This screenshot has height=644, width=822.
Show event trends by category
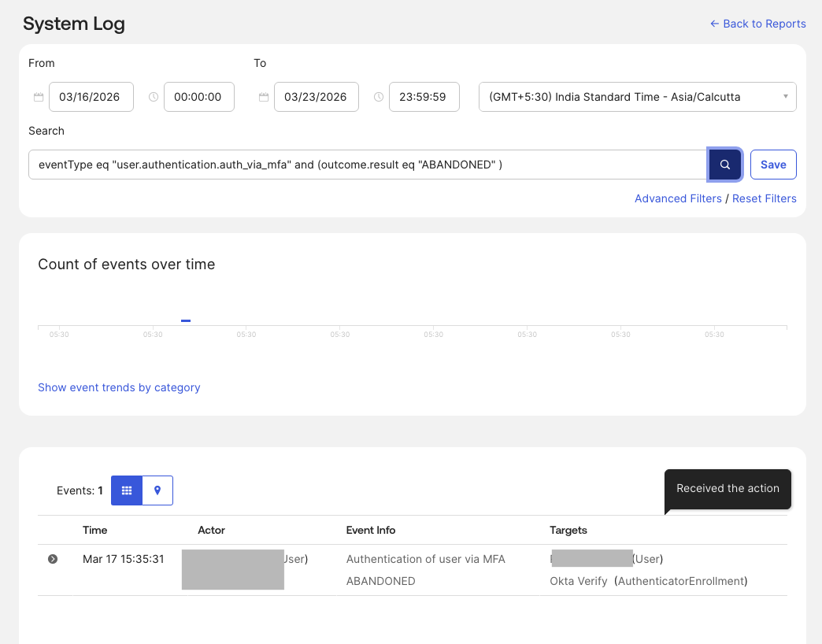[x=119, y=387]
